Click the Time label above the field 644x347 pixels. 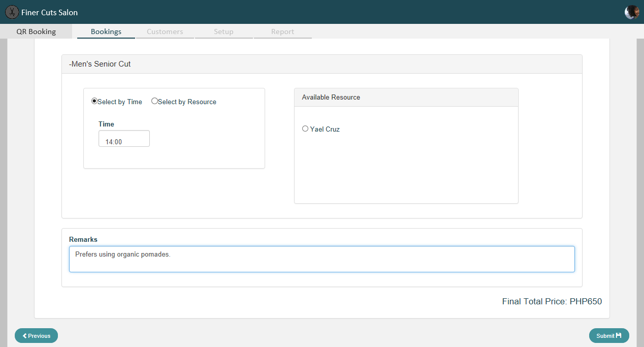[x=106, y=124]
